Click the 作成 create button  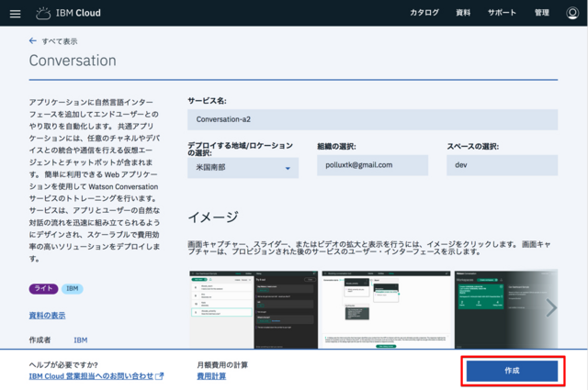(x=512, y=371)
